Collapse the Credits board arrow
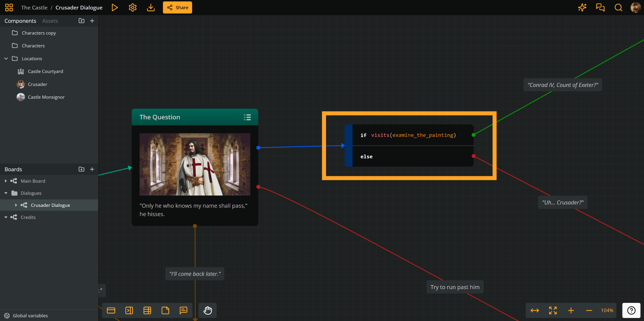This screenshot has width=644, height=321. click(6, 217)
